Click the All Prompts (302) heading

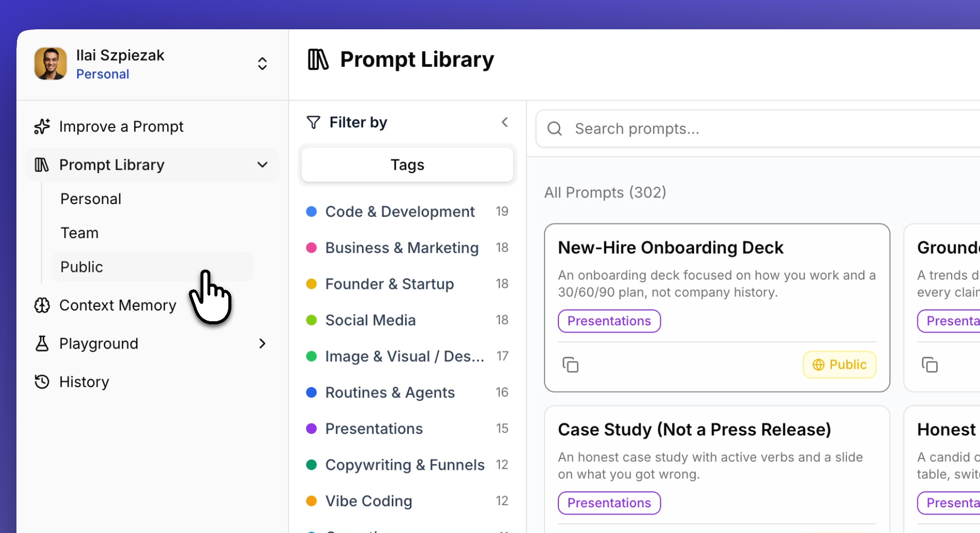pyautogui.click(x=605, y=193)
